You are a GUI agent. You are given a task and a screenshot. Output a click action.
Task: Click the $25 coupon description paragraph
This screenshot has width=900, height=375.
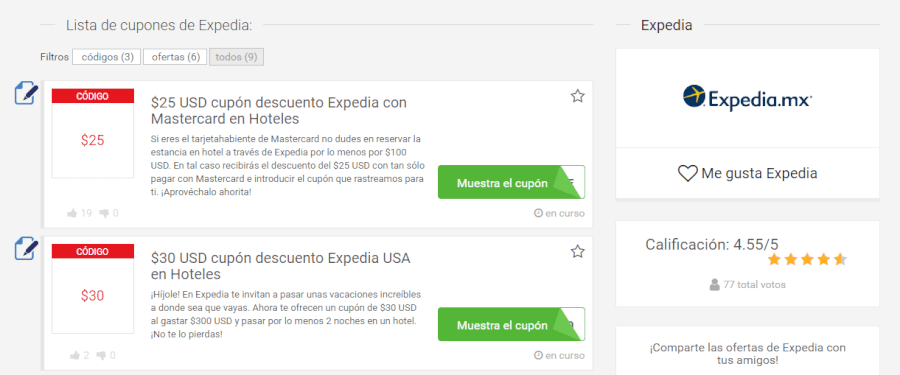tap(288, 166)
